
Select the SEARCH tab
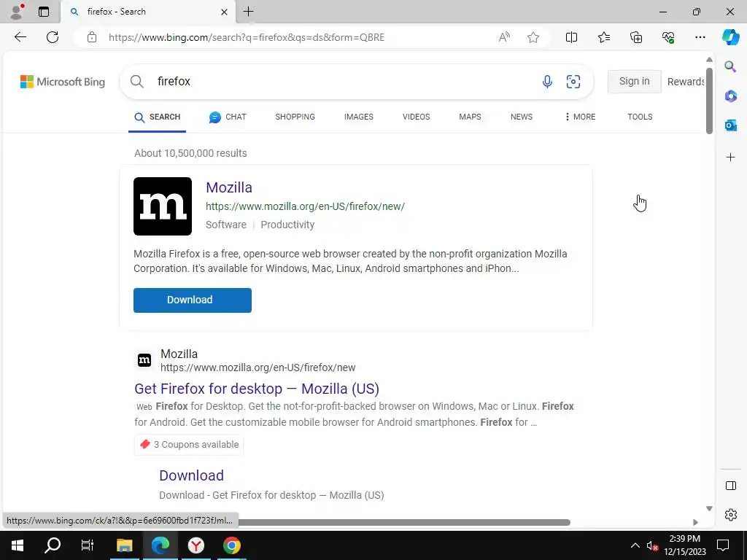[x=158, y=117]
